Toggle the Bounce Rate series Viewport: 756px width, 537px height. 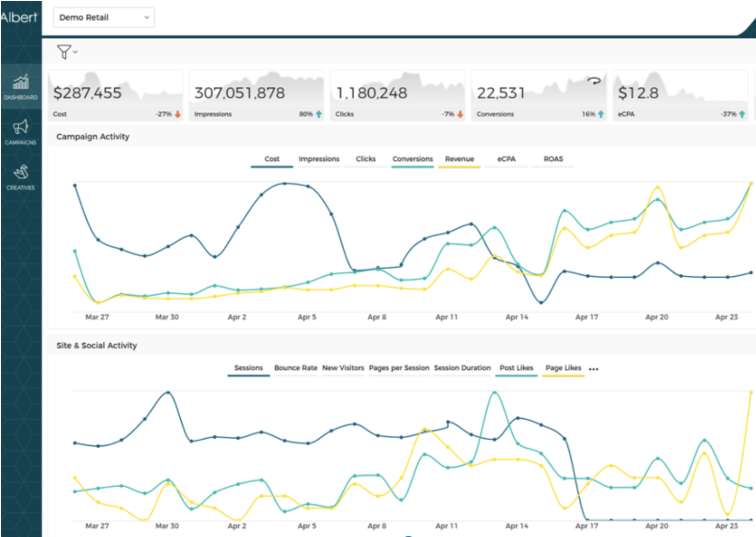tap(295, 368)
